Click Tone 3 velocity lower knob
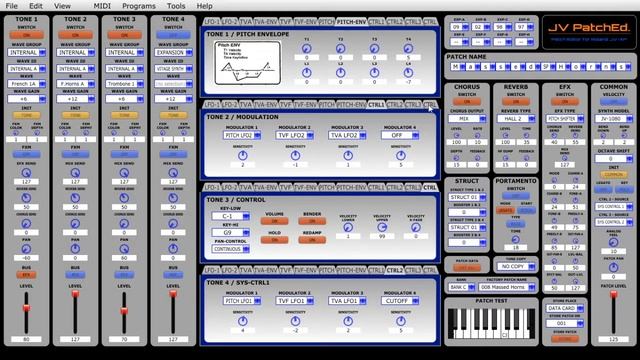This screenshot has height=360, width=640. coord(348,227)
